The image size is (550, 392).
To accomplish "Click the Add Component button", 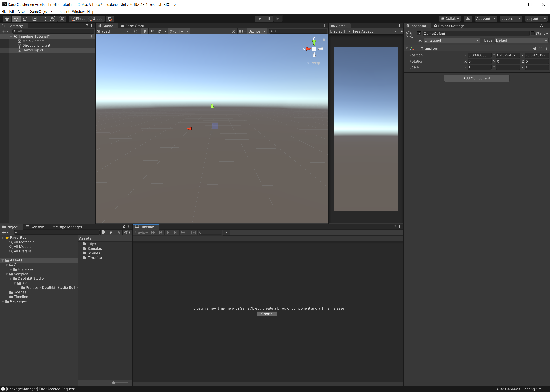I will [476, 78].
